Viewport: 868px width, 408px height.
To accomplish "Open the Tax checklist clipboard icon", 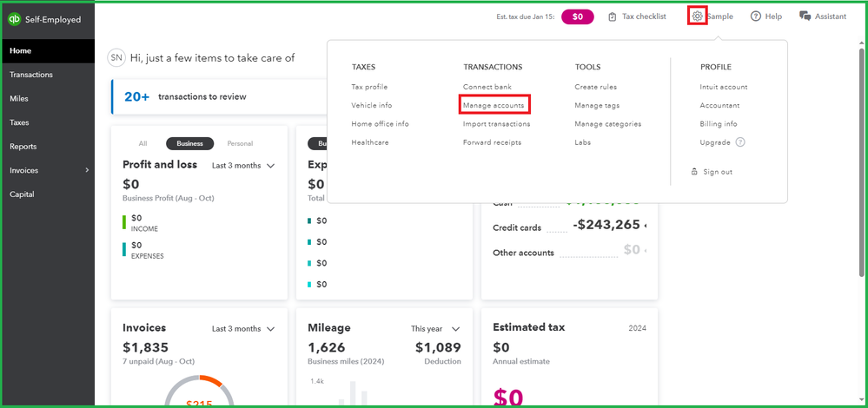I will click(613, 16).
